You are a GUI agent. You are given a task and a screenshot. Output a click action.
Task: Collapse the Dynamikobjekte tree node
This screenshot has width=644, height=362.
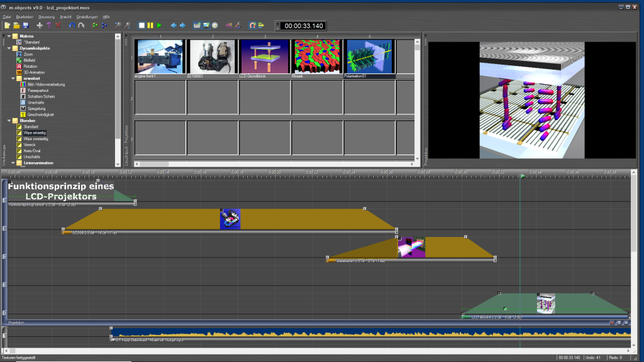click(x=8, y=48)
